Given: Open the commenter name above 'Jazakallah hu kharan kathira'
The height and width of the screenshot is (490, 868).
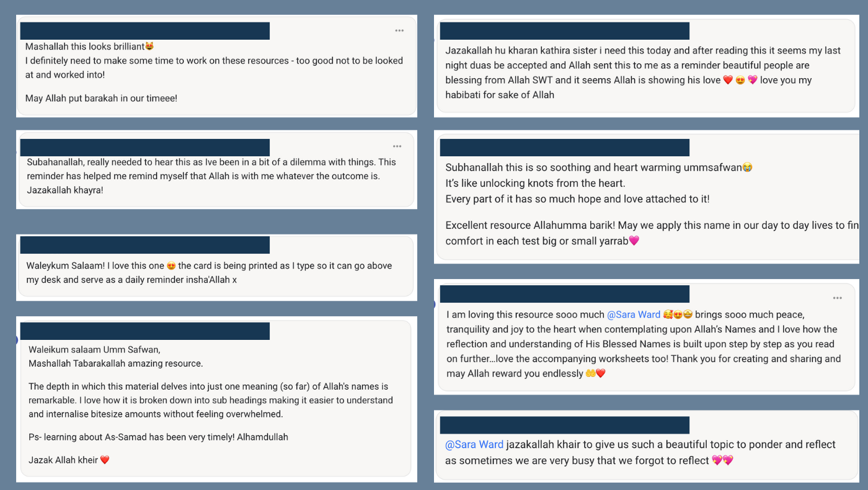Looking at the screenshot, I should click(565, 31).
